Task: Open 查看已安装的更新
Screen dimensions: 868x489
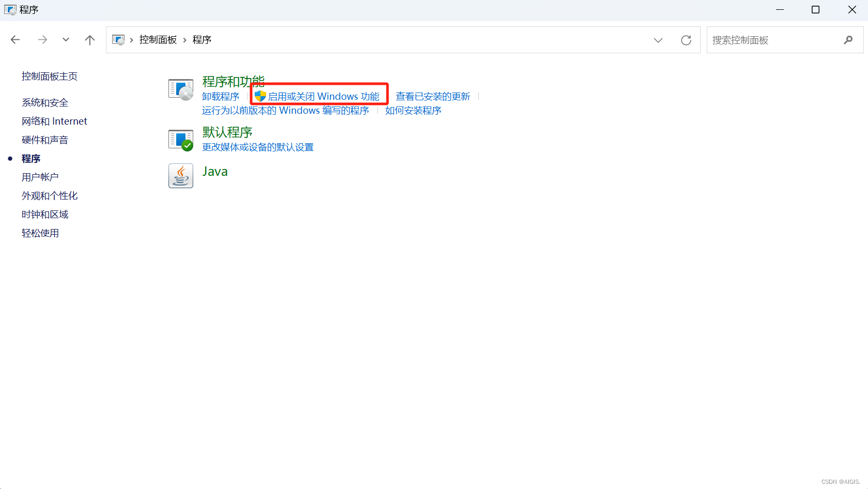Action: click(433, 97)
